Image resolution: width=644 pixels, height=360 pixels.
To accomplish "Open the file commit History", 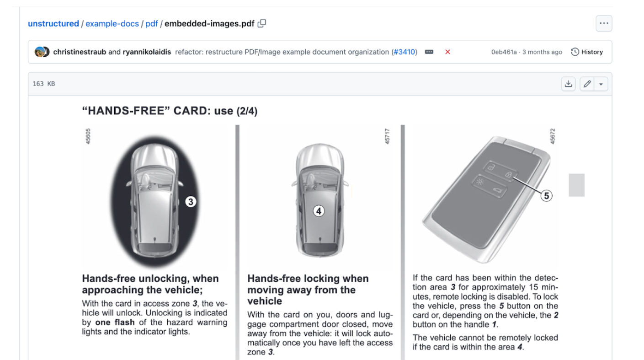I will tap(587, 52).
